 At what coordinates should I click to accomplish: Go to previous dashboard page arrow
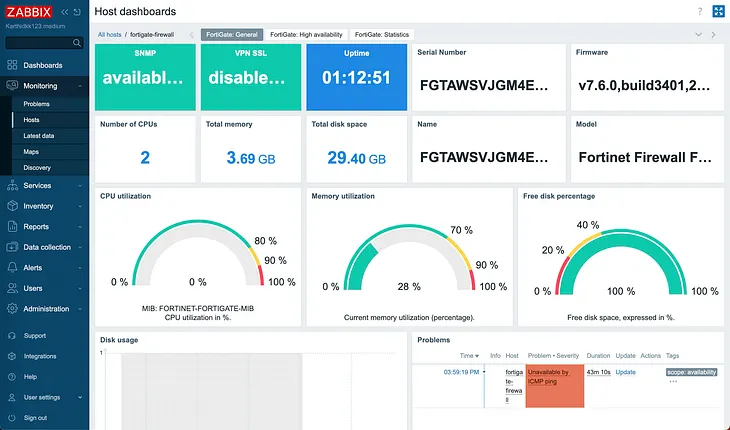(191, 34)
